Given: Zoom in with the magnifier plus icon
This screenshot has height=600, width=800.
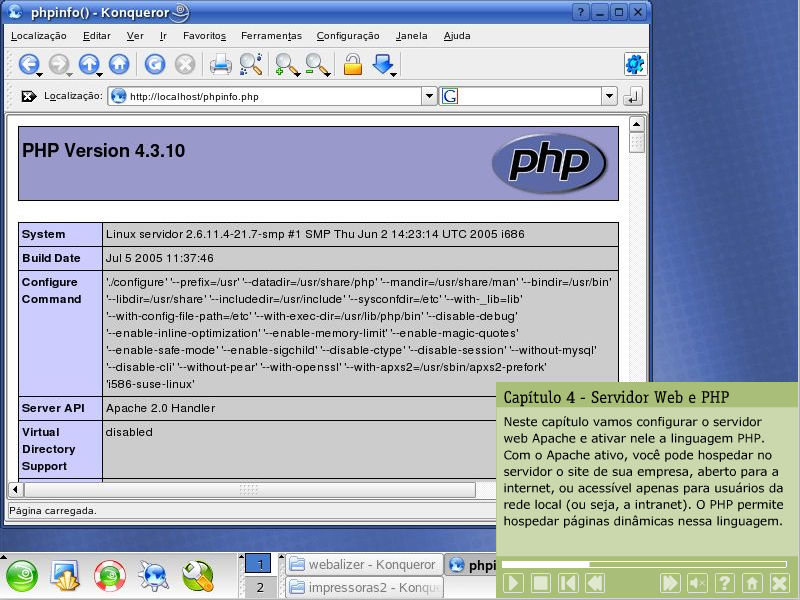Looking at the screenshot, I should 286,64.
